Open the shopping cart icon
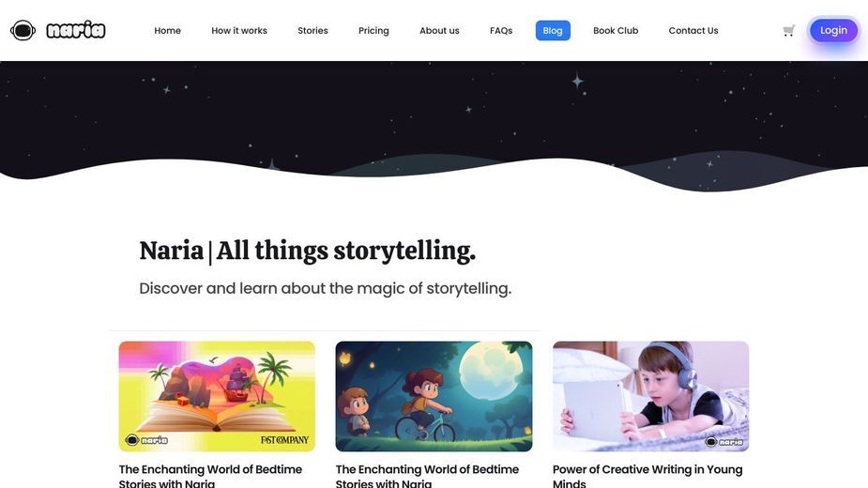Screen dimensions: 868x488 coord(789,30)
